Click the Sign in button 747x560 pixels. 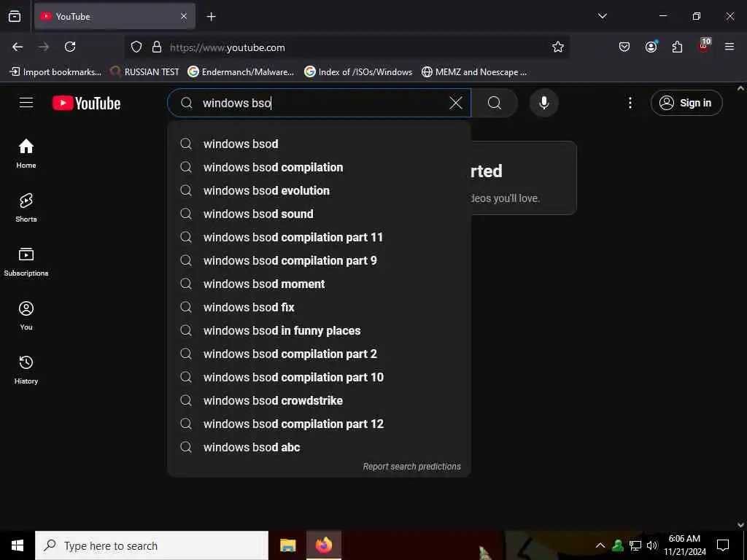click(686, 103)
